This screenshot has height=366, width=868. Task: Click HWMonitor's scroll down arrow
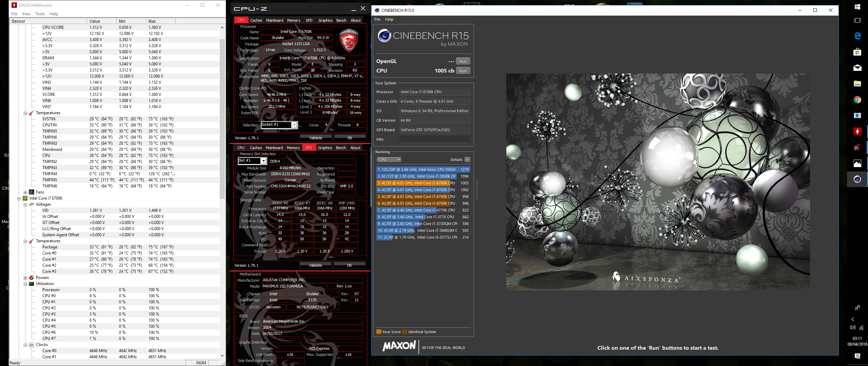(222, 356)
